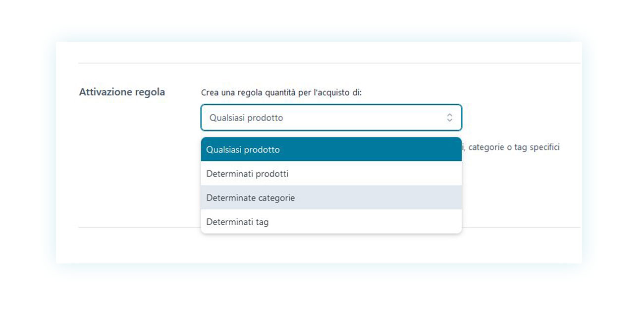Click the up-down chevron icon in the select box
Image resolution: width=644 pixels, height=315 pixels.
[x=449, y=118]
